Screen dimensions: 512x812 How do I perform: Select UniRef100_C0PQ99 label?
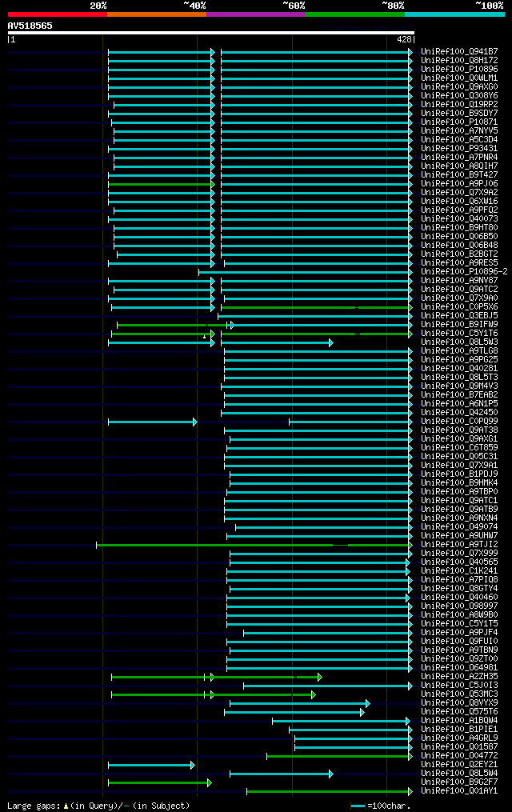459,422
